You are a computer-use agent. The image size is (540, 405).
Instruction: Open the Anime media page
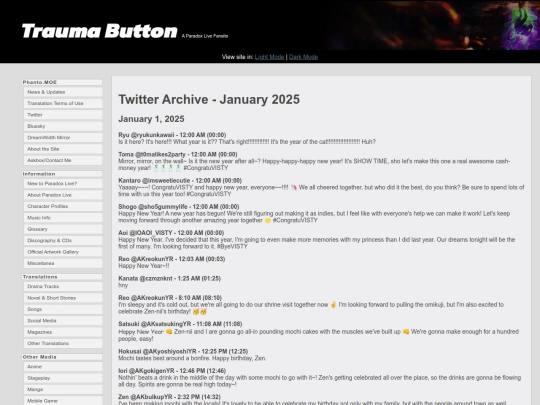(63, 367)
